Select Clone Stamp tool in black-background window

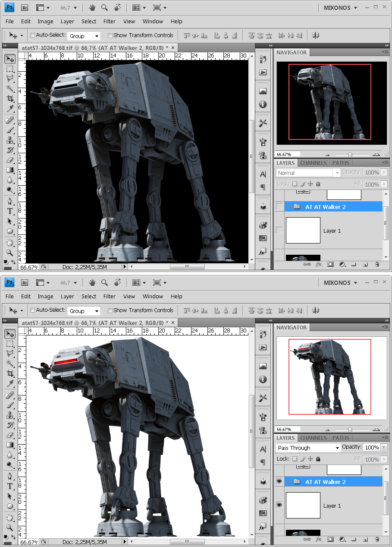pos(10,140)
